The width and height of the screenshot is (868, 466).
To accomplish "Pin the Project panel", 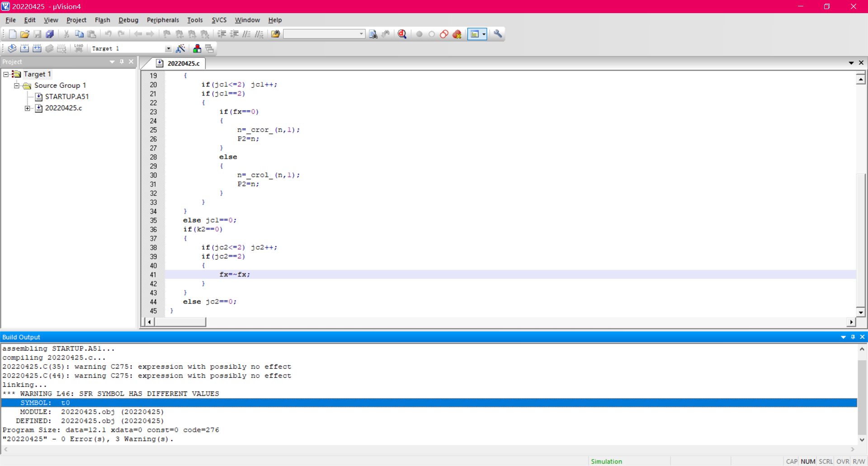I will [x=122, y=62].
